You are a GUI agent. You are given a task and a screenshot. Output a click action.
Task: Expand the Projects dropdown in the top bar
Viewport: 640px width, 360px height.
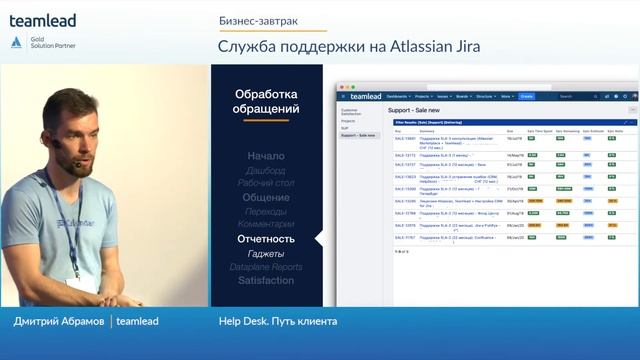pos(424,96)
